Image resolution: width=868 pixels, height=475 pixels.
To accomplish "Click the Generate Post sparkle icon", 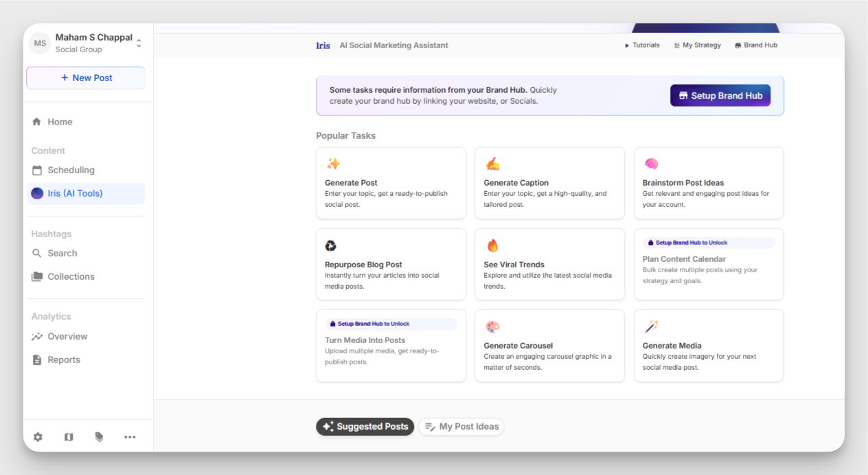I will (334, 164).
